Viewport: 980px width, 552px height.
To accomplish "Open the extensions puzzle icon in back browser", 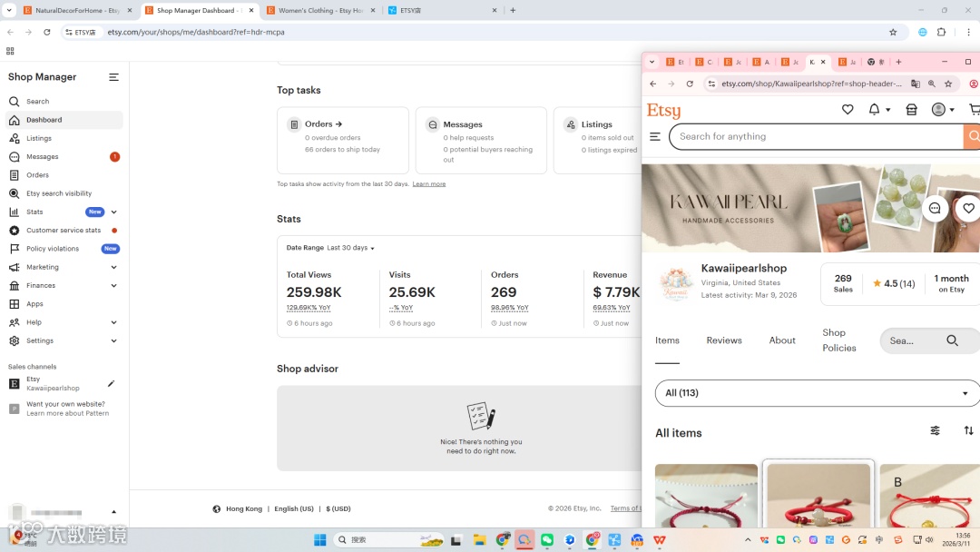I will (x=941, y=32).
